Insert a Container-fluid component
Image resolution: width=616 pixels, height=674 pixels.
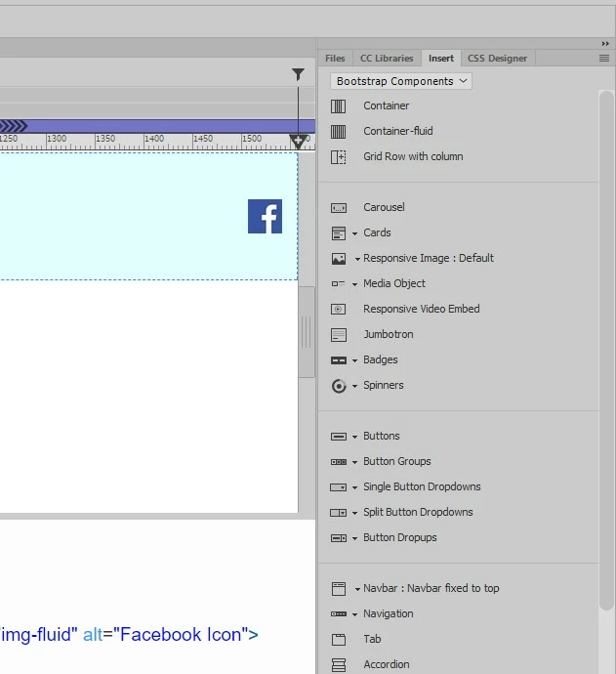(398, 131)
